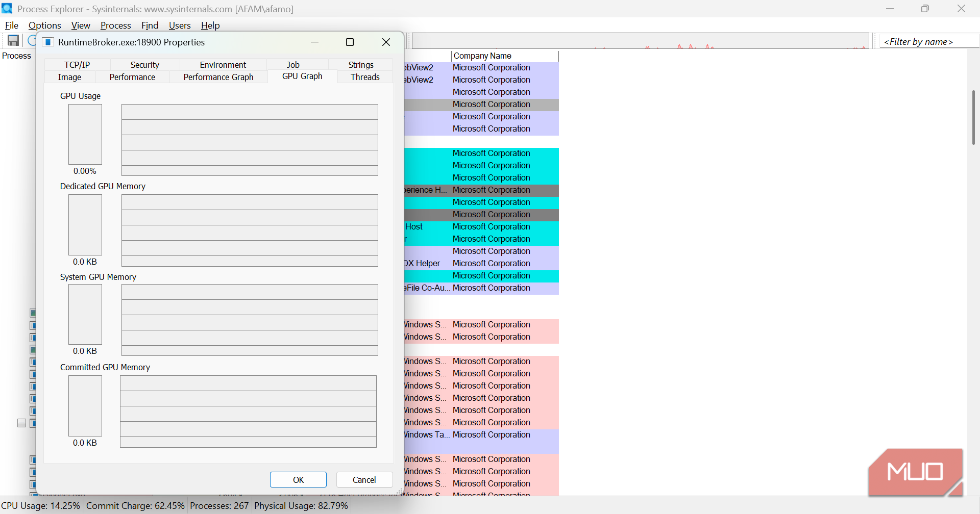Select Microsoft Corporation in the eFile Co-Au... row

click(x=492, y=288)
